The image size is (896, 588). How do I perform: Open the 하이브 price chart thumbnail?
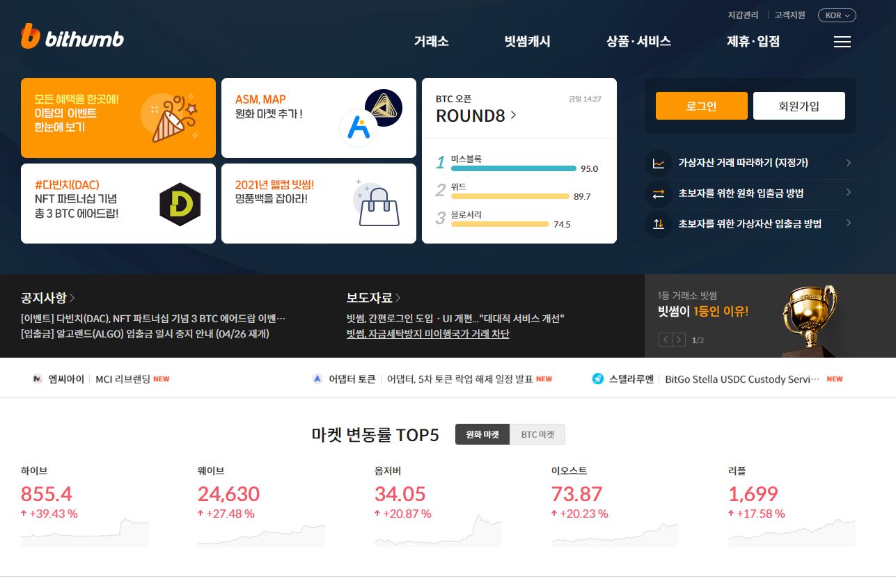[85, 532]
